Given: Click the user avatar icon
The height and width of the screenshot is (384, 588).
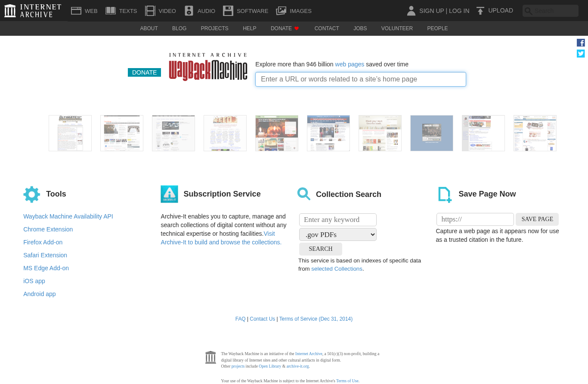Looking at the screenshot, I should click(x=411, y=11).
